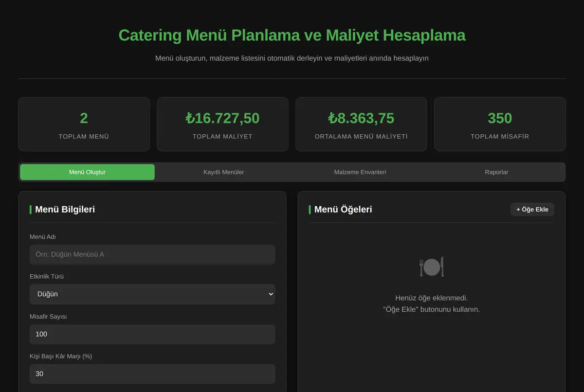The height and width of the screenshot is (392, 584).
Task: Click the Etkinlik Türü field label
Action: [47, 276]
